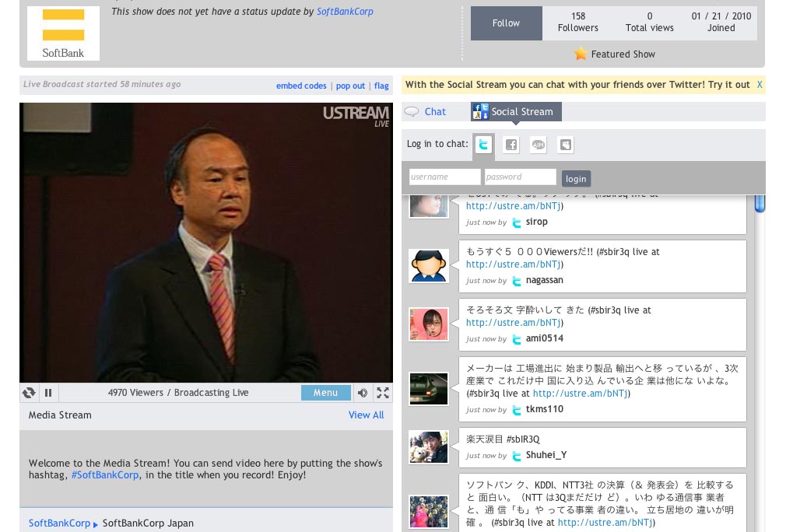
Task: Click the Media Stream heading
Action: coord(60,415)
